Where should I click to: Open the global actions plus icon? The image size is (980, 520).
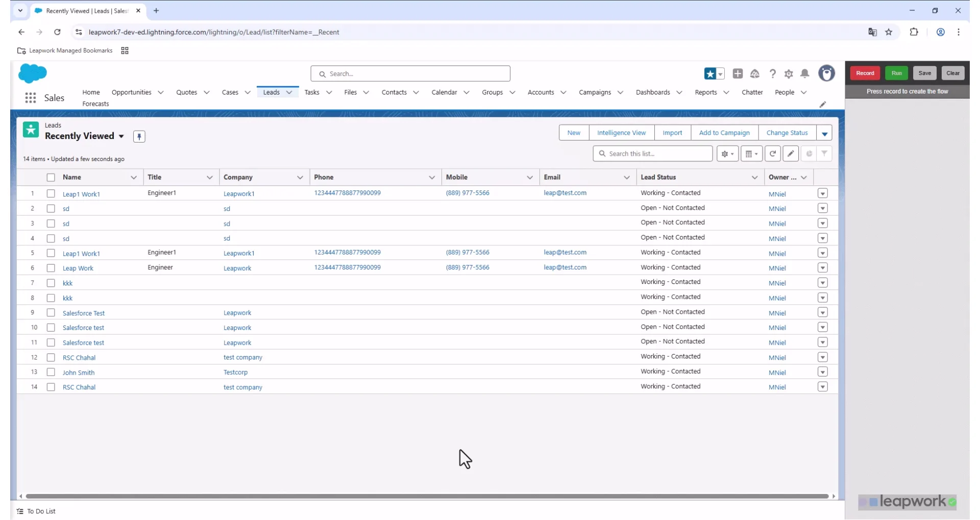point(738,74)
